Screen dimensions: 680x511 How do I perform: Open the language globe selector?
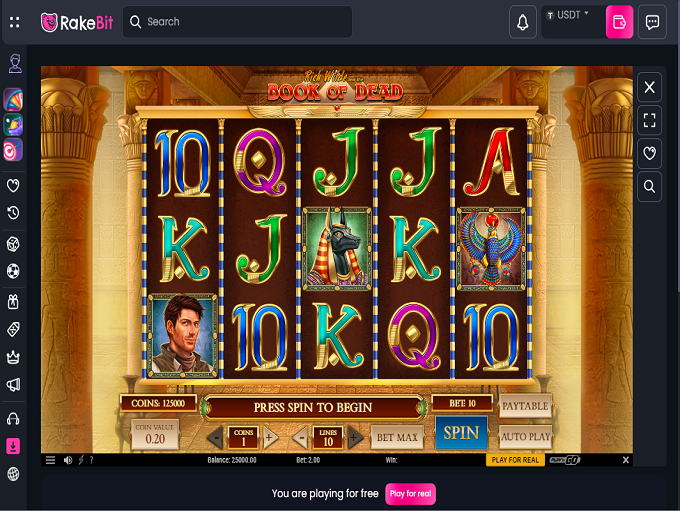point(13,474)
